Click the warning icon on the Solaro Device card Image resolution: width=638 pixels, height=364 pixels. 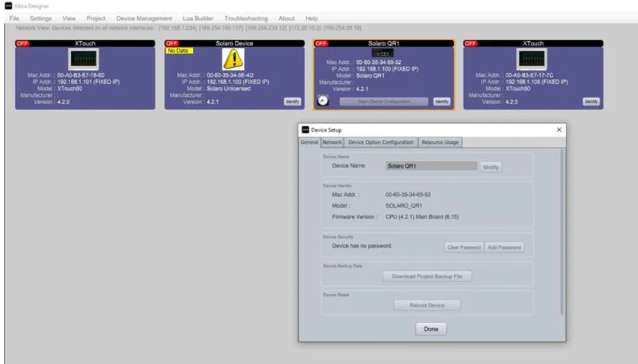233,59
